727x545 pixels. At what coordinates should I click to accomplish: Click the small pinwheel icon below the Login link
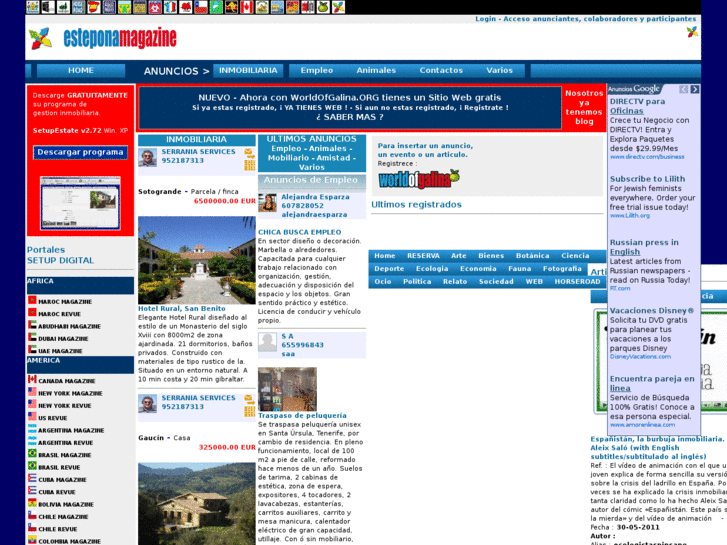point(692,32)
